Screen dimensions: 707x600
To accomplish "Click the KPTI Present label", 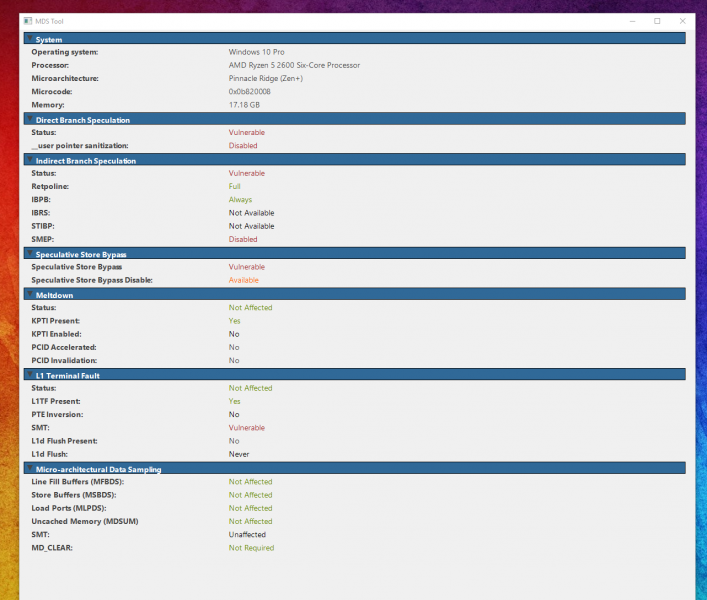I will coord(56,321).
